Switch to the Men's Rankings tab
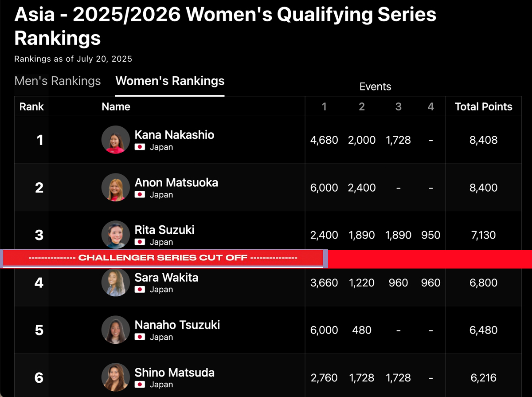The image size is (532, 397). [x=58, y=81]
